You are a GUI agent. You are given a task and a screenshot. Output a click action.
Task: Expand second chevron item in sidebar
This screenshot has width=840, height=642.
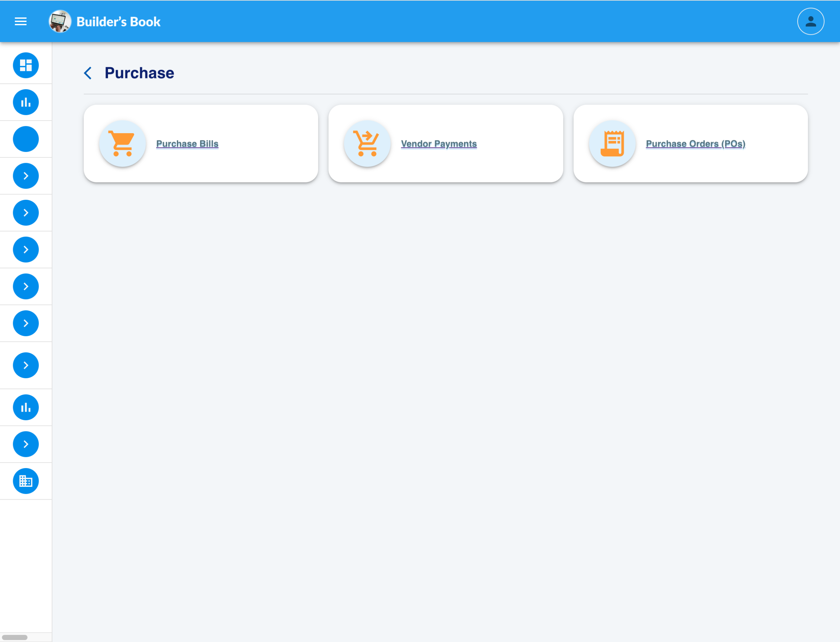pos(26,213)
